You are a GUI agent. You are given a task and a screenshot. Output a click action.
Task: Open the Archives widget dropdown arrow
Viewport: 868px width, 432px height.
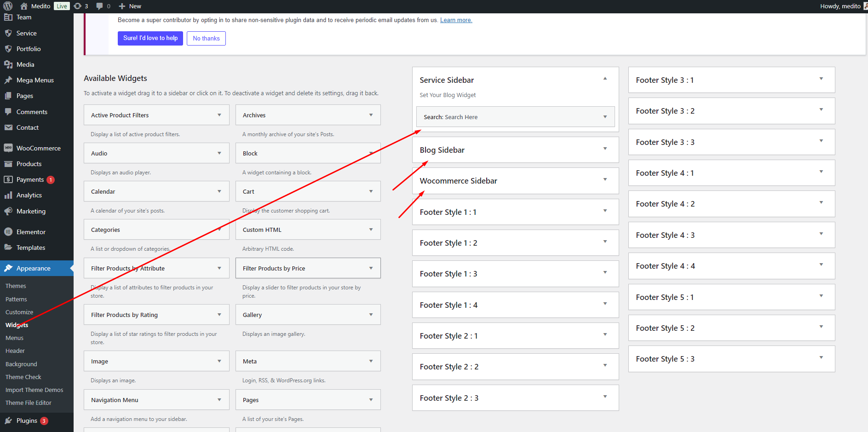click(x=371, y=115)
